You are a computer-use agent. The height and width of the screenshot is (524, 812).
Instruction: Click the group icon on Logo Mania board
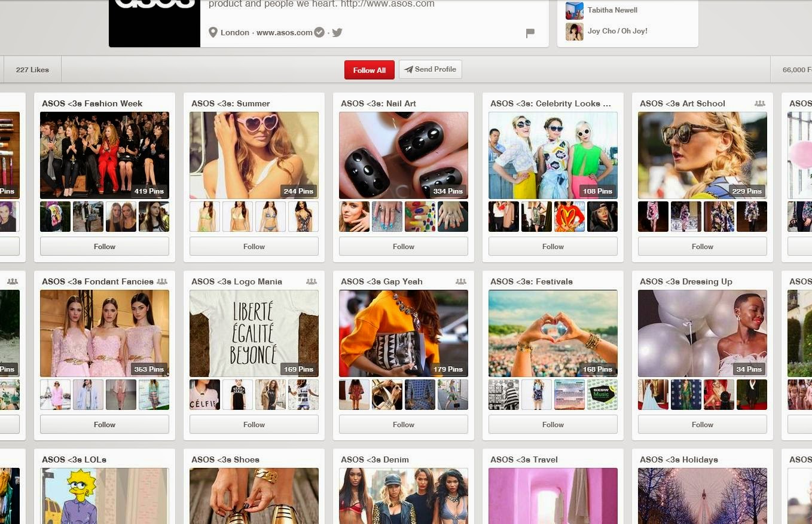click(311, 281)
